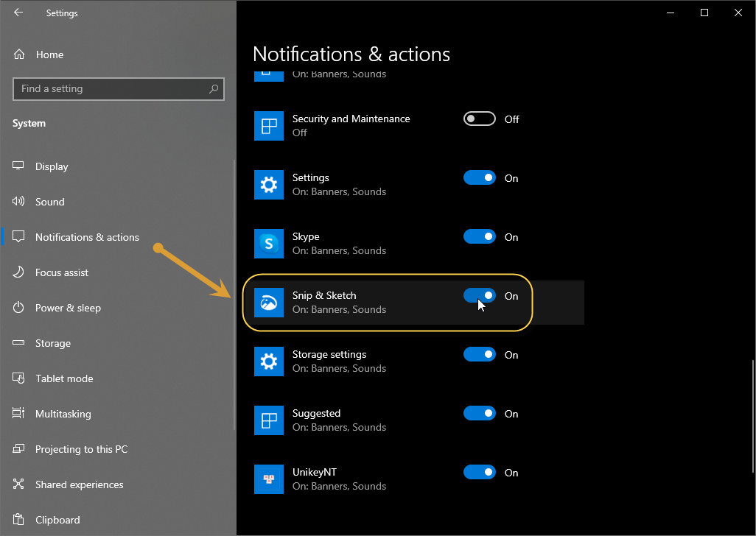Click the Settings gear app icon
The width and height of the screenshot is (756, 536).
[268, 185]
